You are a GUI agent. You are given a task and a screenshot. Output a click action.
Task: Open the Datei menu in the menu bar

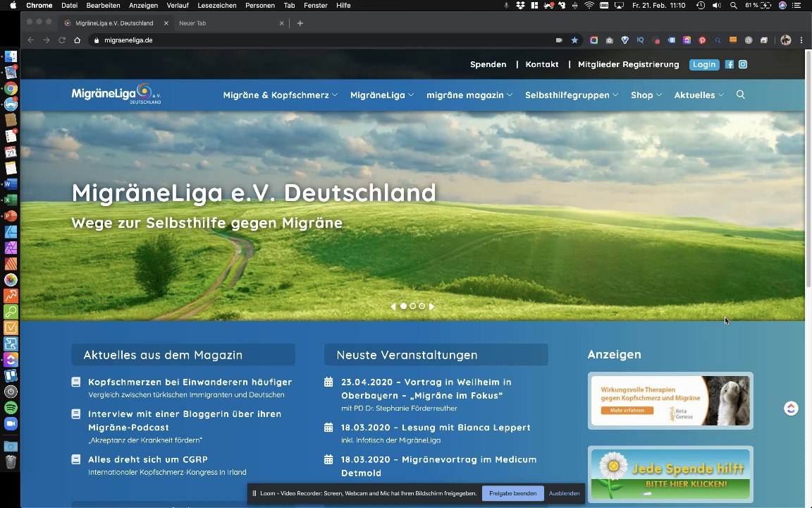tap(69, 5)
